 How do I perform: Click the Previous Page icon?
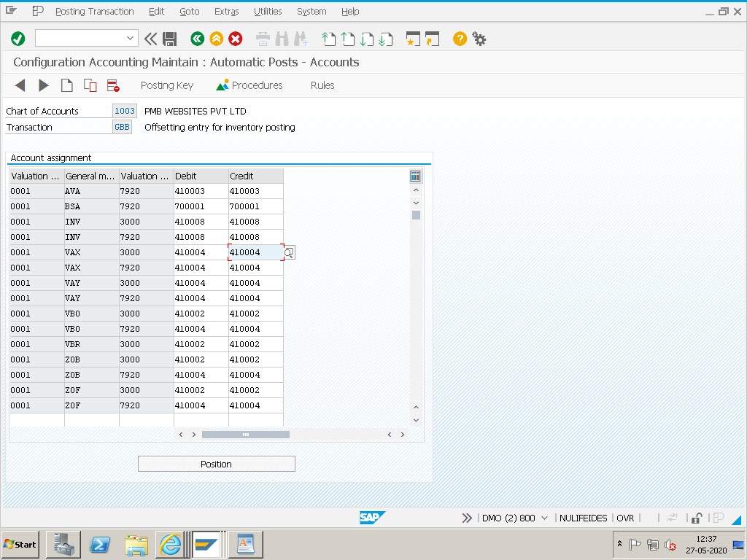pos(348,39)
